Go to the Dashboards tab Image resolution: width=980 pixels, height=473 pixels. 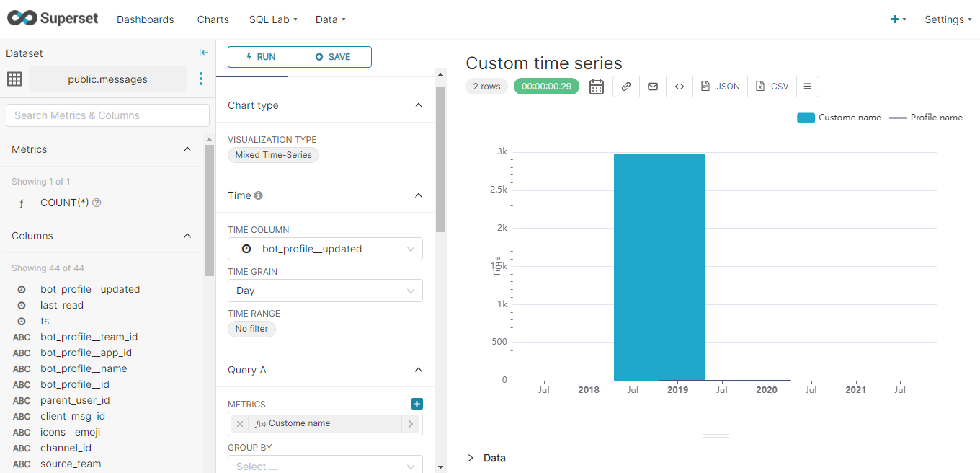pyautogui.click(x=145, y=19)
